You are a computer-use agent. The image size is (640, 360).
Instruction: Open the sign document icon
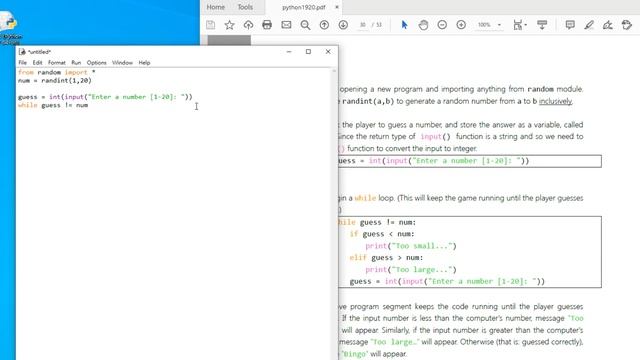[x=608, y=25]
